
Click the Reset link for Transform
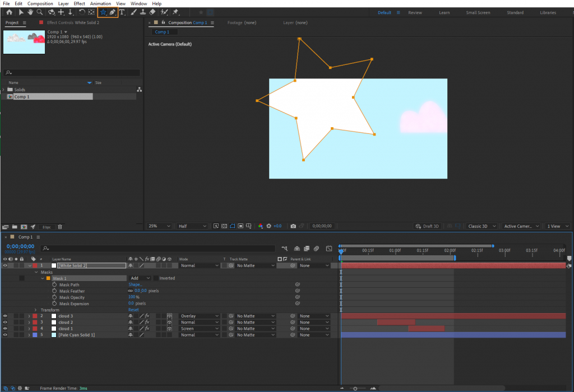click(132, 310)
